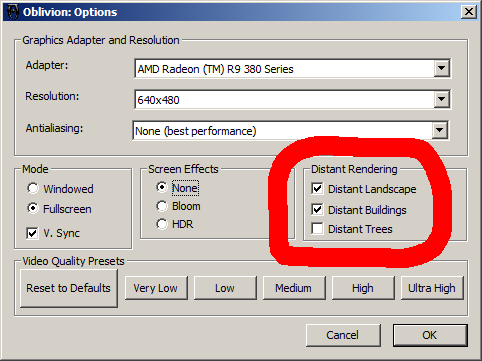Open the Resolution dropdown arrow
Viewport: 482px width, 361px height.
(x=441, y=99)
